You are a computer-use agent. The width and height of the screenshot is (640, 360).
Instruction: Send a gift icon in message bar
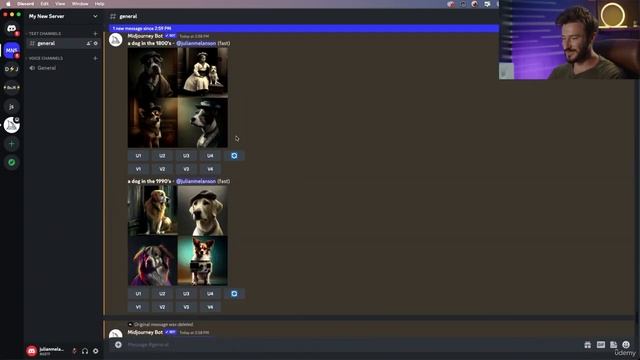587,345
